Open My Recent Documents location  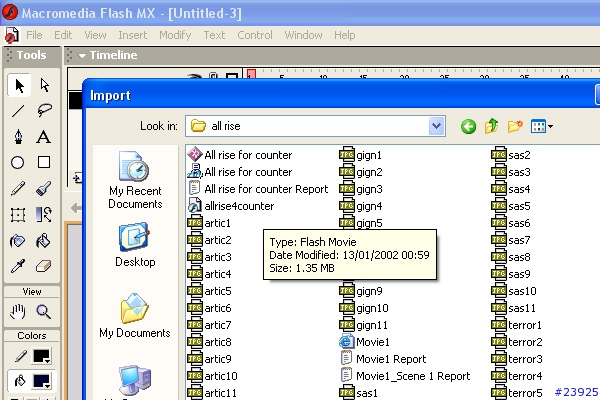tap(135, 180)
